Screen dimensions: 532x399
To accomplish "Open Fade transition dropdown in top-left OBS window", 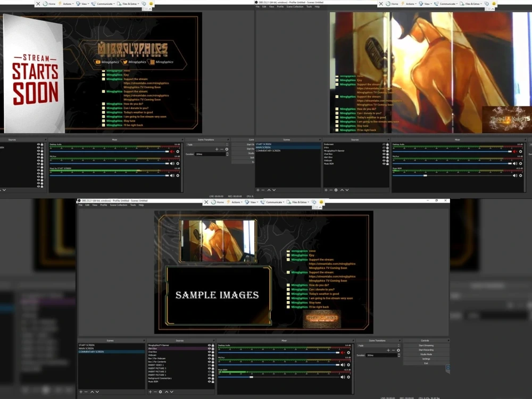I will [x=207, y=145].
